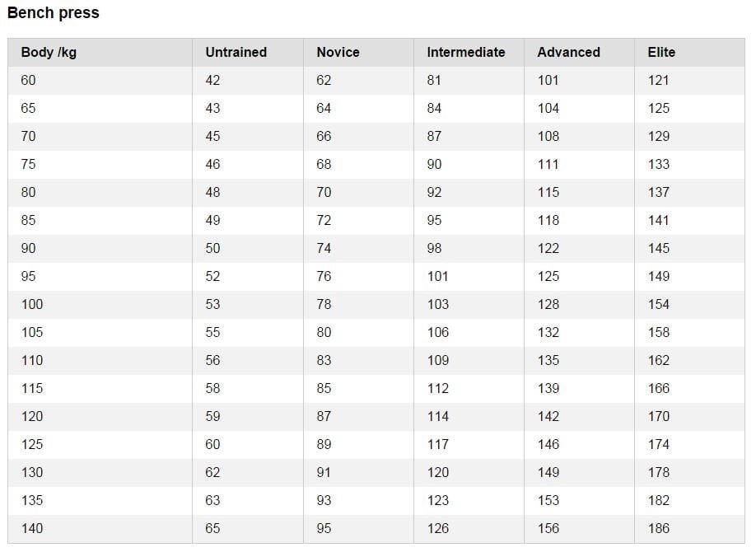
Task: Select the "Untrained" column header
Action: click(x=236, y=52)
